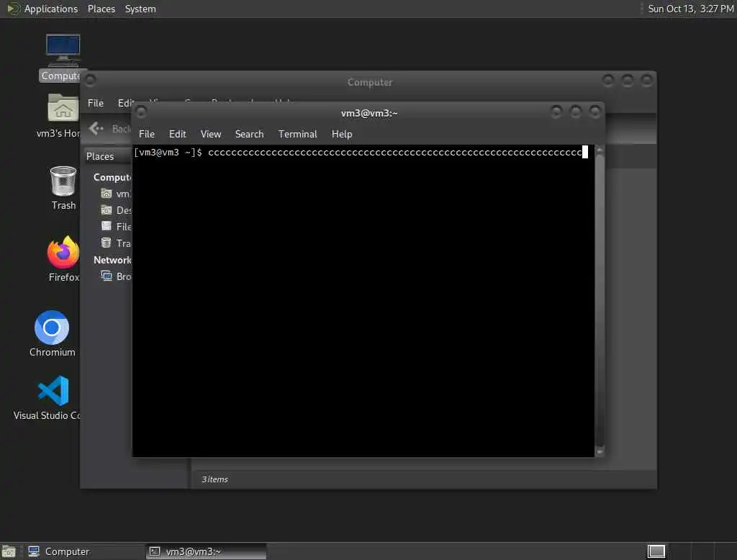This screenshot has width=737, height=560.
Task: Select the File System icon in Places sidebar
Action: tap(107, 226)
